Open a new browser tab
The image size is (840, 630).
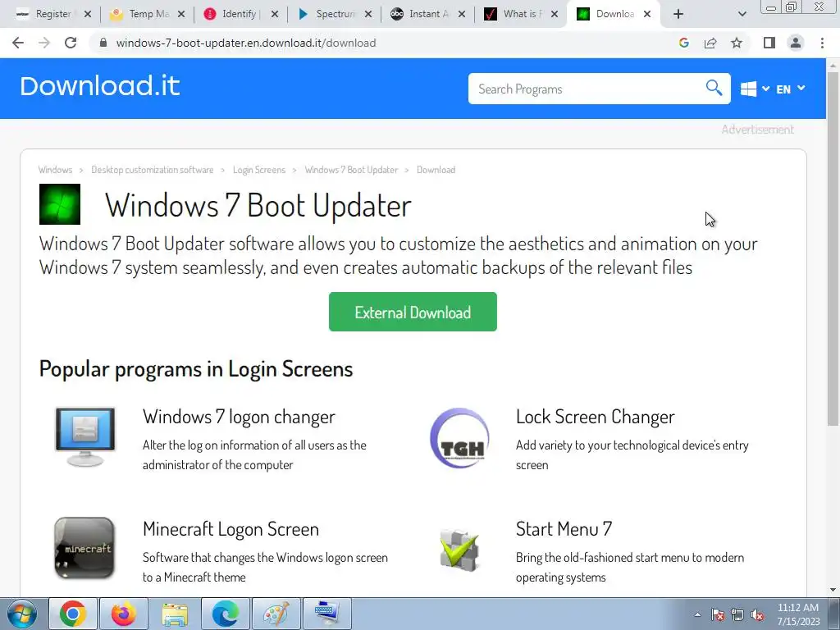pos(678,14)
